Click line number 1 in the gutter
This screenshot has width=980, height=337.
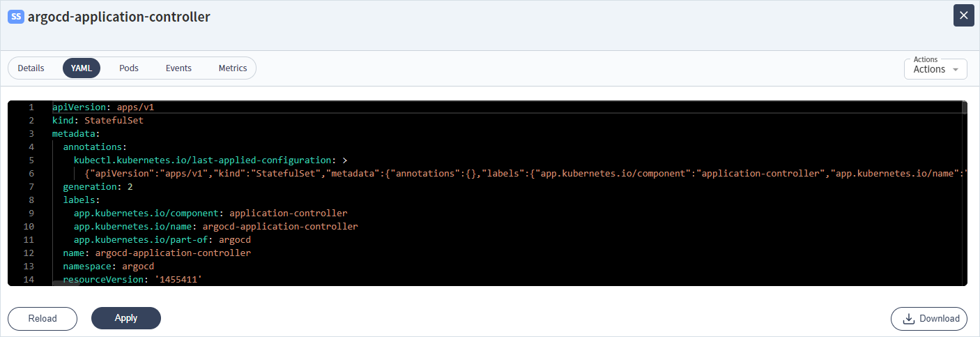coord(31,107)
